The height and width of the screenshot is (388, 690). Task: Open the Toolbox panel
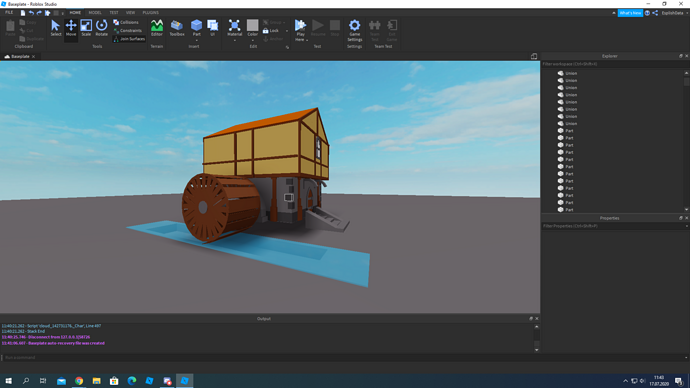coord(177,28)
